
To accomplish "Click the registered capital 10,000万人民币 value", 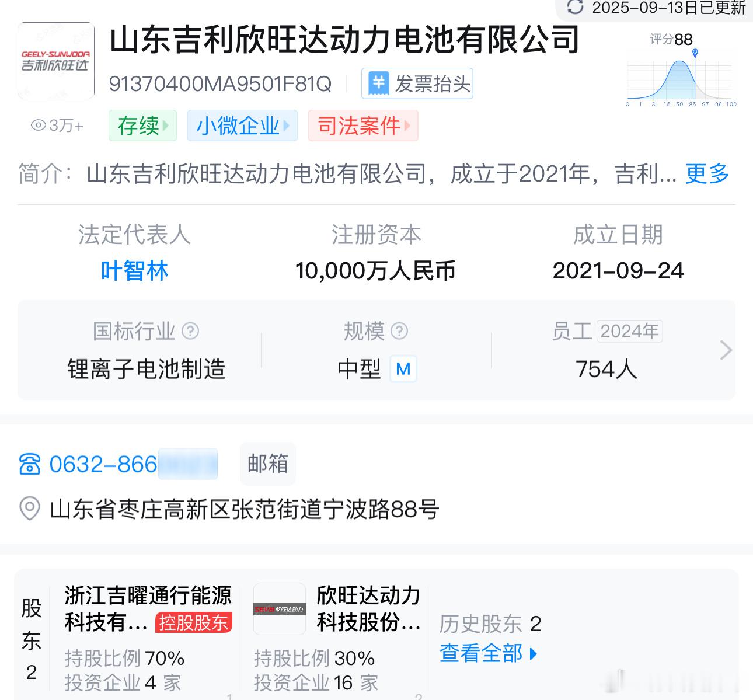I will (375, 271).
